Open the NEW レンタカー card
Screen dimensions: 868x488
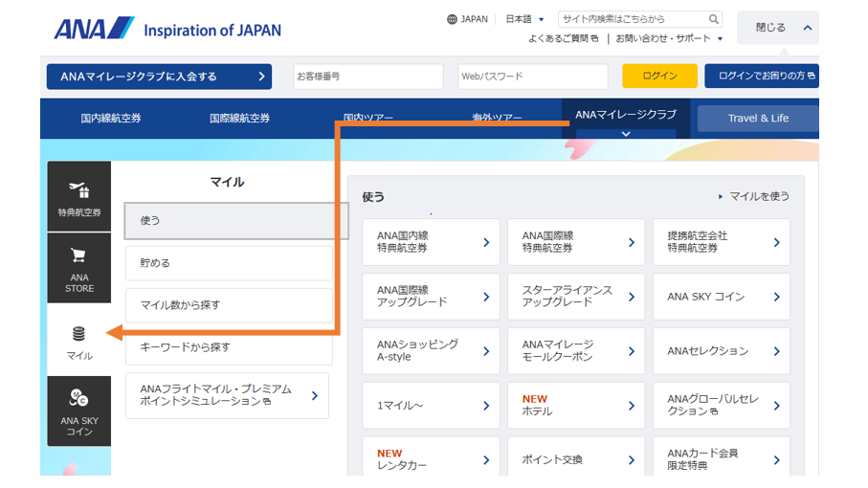pyautogui.click(x=431, y=456)
